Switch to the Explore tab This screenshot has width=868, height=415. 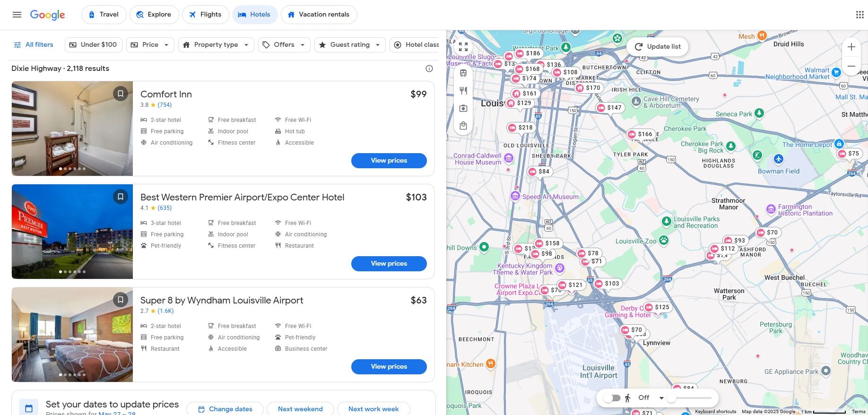(x=154, y=15)
